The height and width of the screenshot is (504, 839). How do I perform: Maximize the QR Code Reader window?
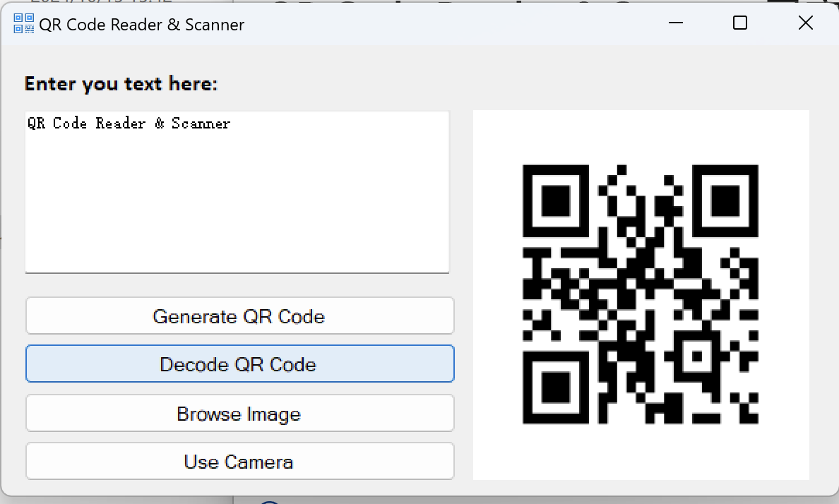[740, 23]
